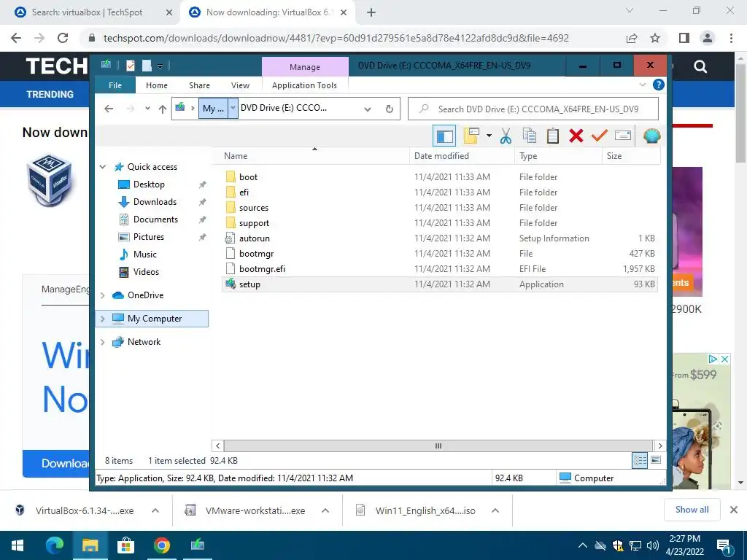This screenshot has height=560, width=747.
Task: Select Pictures in the navigation pane
Action: click(x=148, y=237)
